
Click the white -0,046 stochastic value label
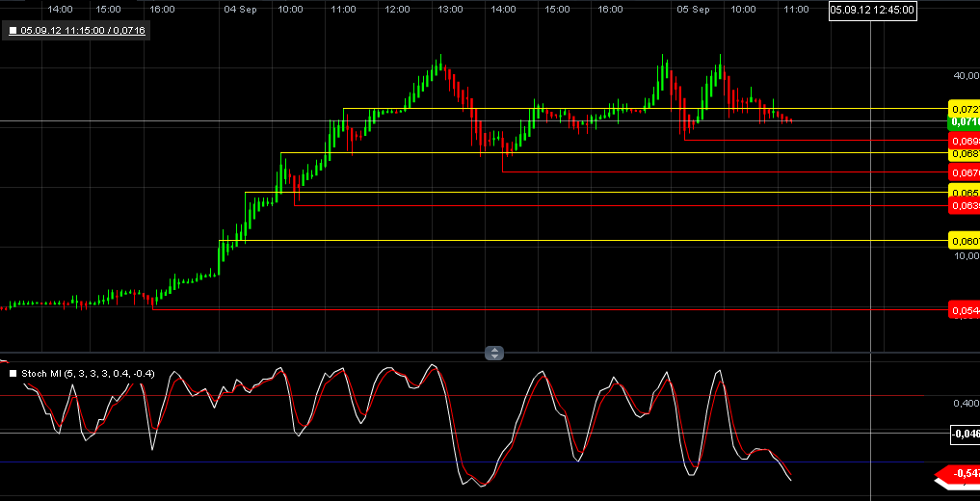(x=965, y=435)
